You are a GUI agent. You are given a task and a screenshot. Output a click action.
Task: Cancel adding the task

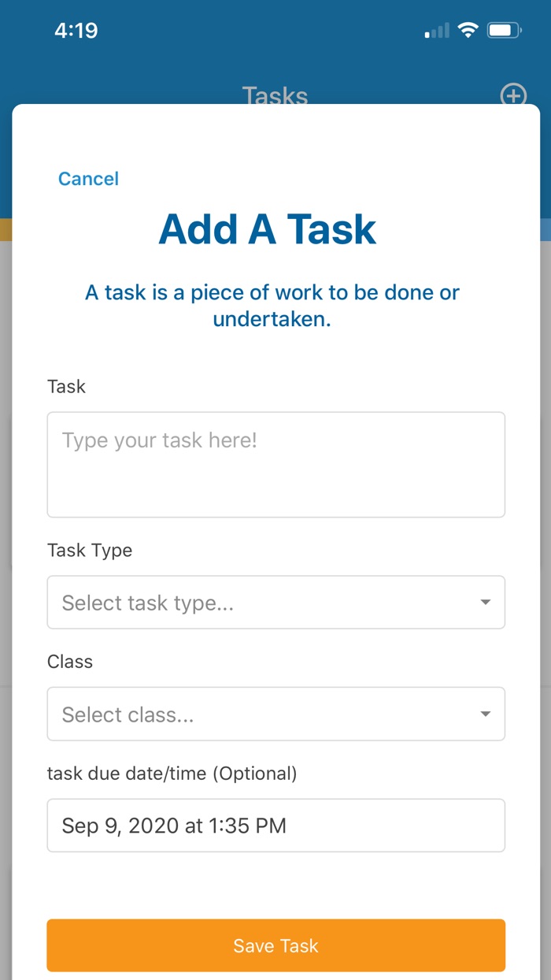(x=88, y=179)
